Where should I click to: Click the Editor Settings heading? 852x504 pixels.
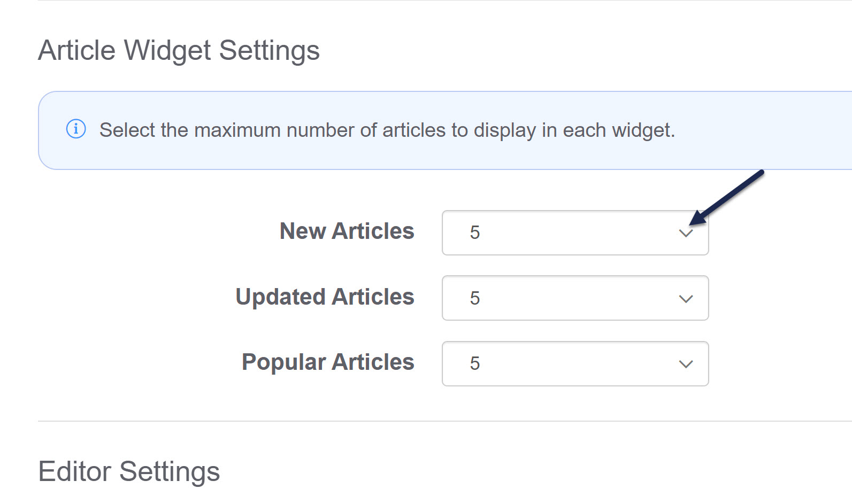tap(129, 472)
